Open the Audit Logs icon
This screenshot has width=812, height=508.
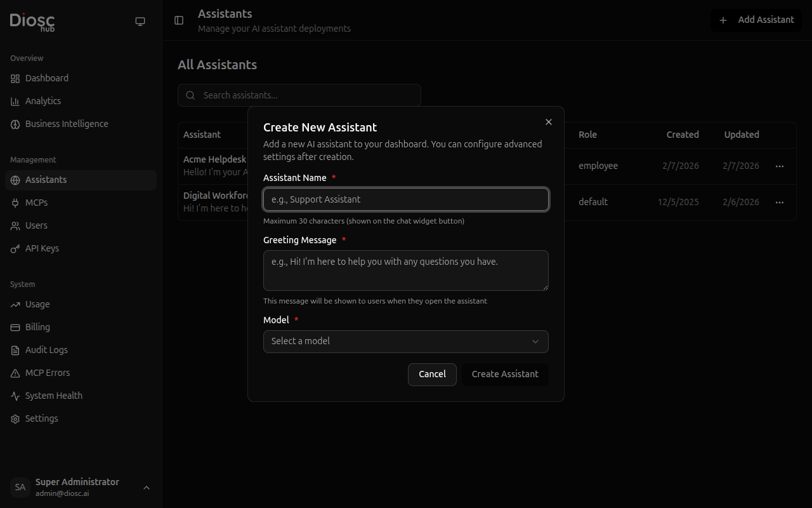pyautogui.click(x=15, y=350)
